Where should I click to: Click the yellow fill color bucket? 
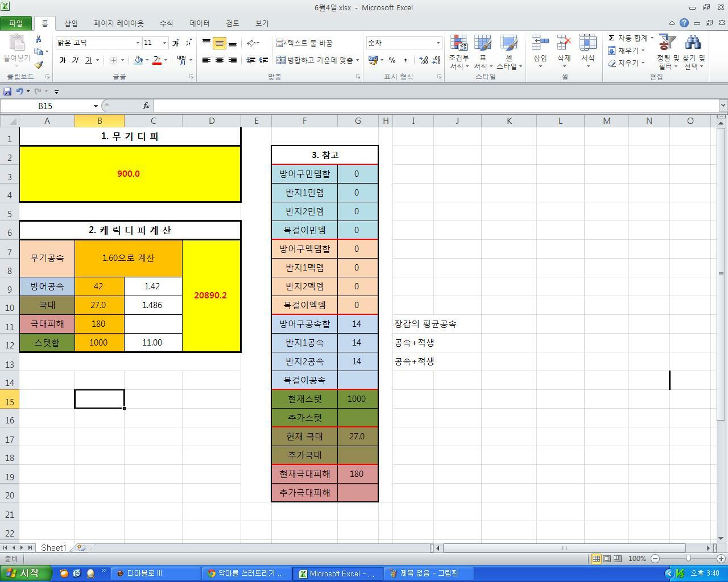(138, 60)
